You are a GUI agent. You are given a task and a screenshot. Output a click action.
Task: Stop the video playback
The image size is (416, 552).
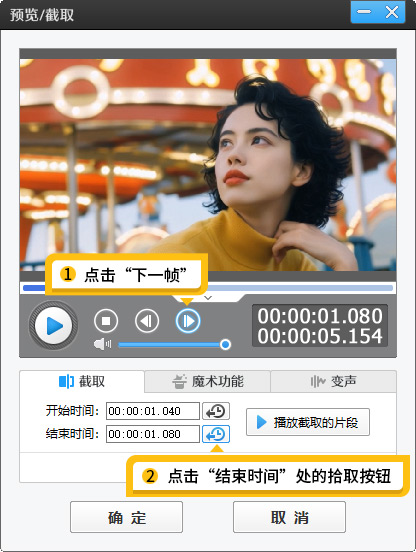(x=106, y=321)
